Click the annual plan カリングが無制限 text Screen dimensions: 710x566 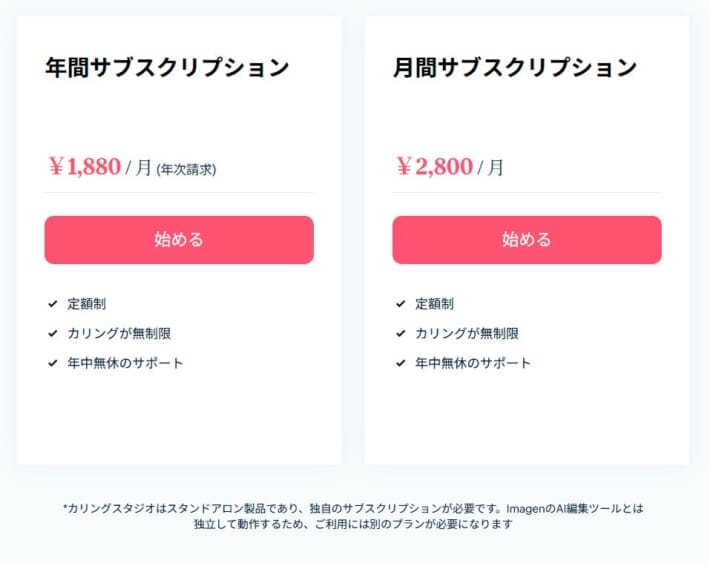click(x=119, y=334)
